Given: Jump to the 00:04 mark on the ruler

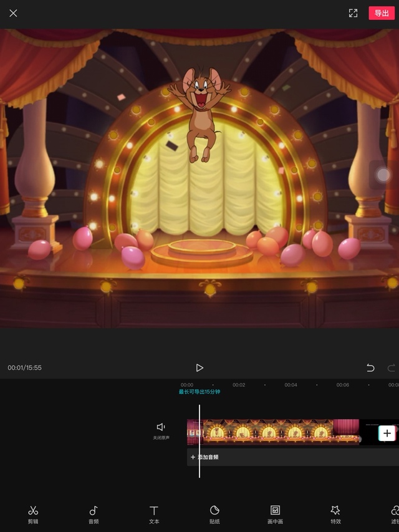Looking at the screenshot, I should pyautogui.click(x=291, y=385).
